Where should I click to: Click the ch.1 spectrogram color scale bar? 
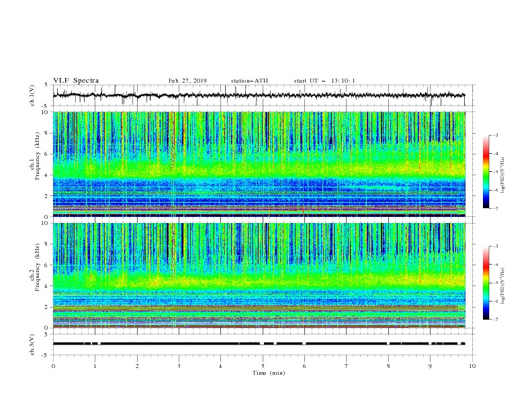click(486, 172)
